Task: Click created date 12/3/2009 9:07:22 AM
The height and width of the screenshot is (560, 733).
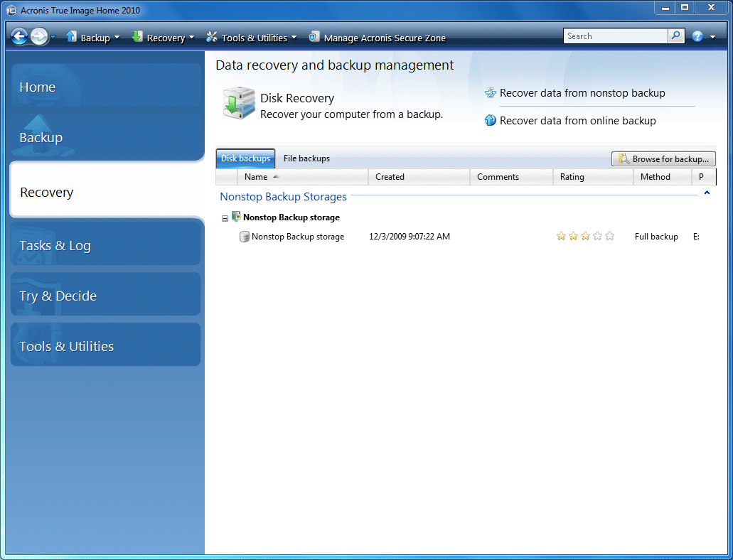Action: pyautogui.click(x=410, y=237)
